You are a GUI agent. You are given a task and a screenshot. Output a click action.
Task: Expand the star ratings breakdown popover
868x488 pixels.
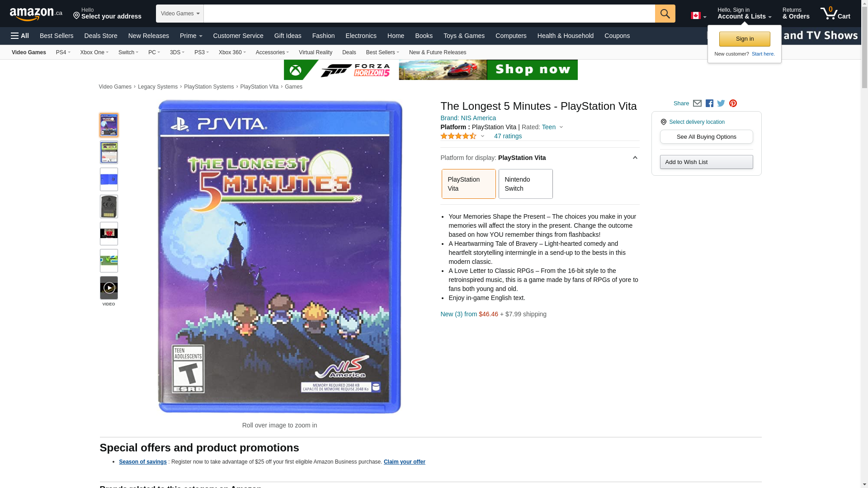point(482,136)
